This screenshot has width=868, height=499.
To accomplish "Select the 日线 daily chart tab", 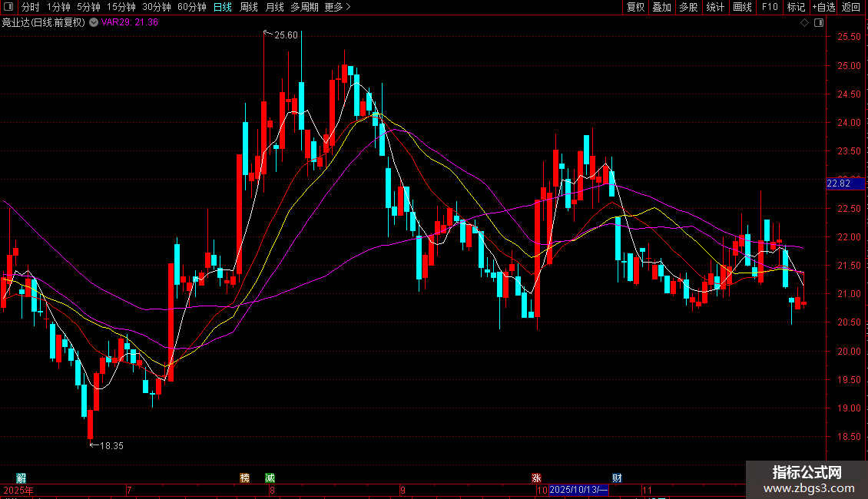I will point(223,7).
